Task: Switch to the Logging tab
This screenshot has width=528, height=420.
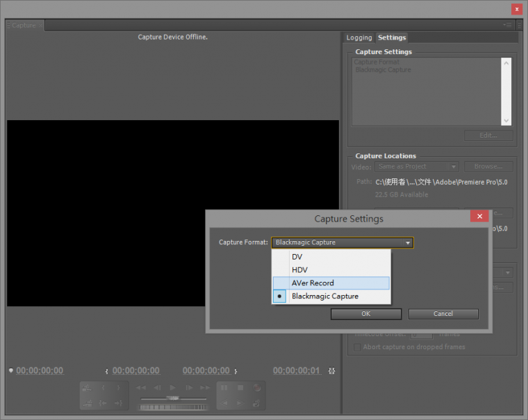Action: [359, 37]
